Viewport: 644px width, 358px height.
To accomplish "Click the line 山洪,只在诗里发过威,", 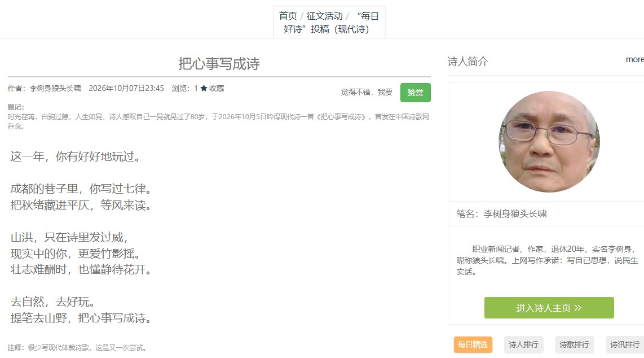I will coord(70,237).
